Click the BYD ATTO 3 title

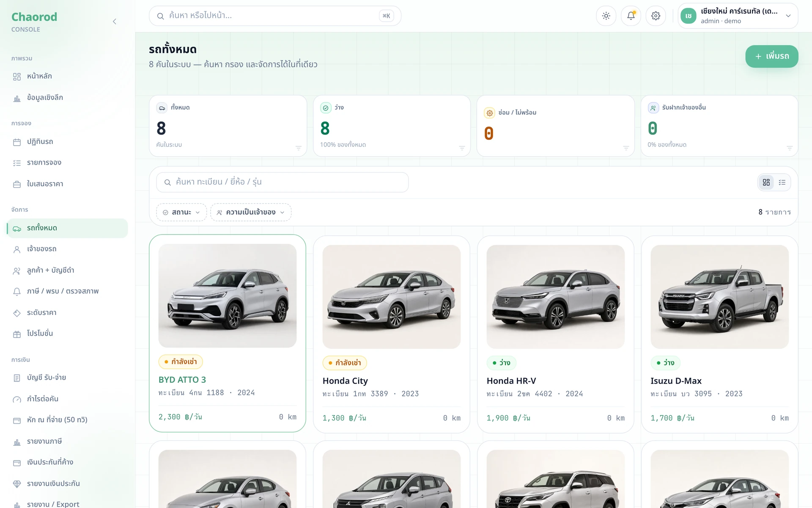pyautogui.click(x=182, y=380)
